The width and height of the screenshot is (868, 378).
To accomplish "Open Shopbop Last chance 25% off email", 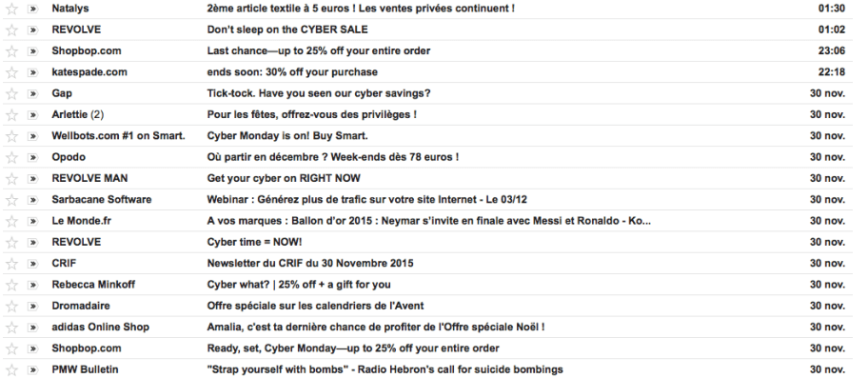I will (428, 50).
